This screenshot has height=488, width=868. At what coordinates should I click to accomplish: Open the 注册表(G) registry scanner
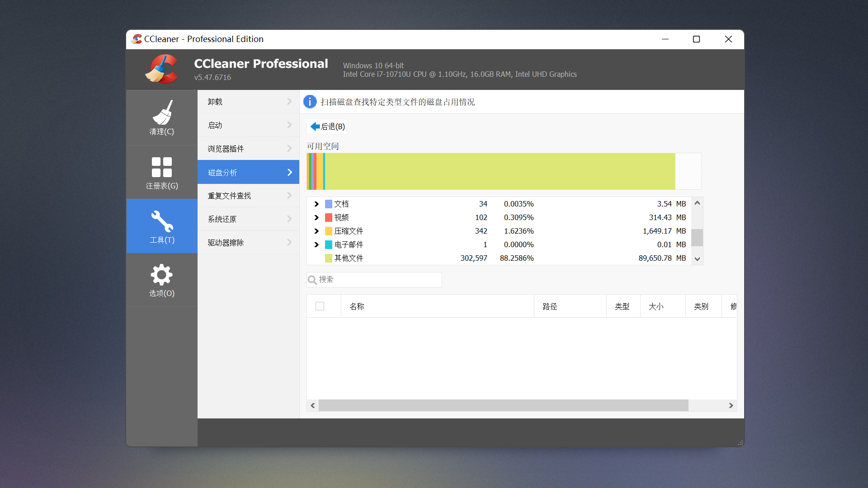(x=161, y=172)
